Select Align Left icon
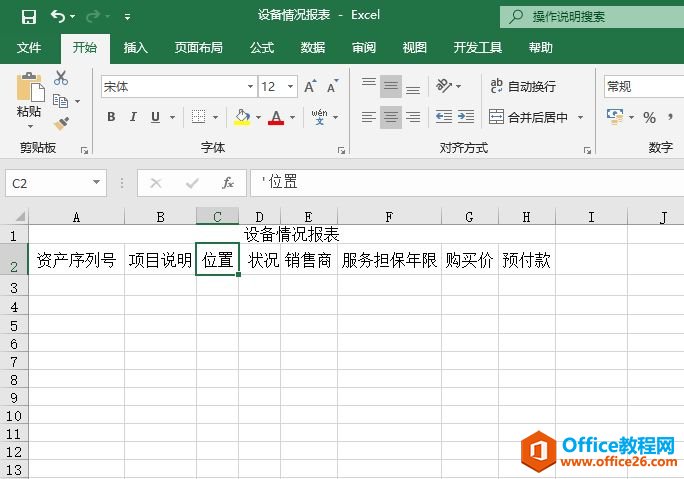 [369, 117]
